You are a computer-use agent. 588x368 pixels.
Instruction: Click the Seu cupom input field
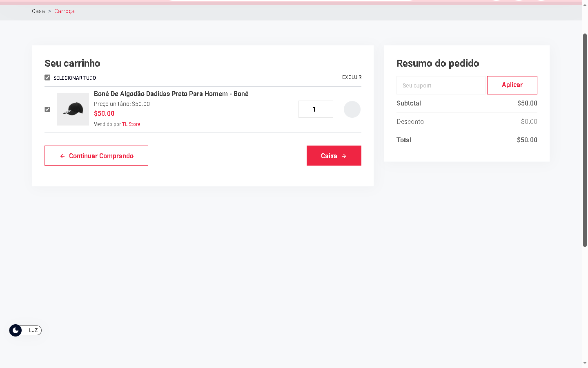[x=441, y=85]
